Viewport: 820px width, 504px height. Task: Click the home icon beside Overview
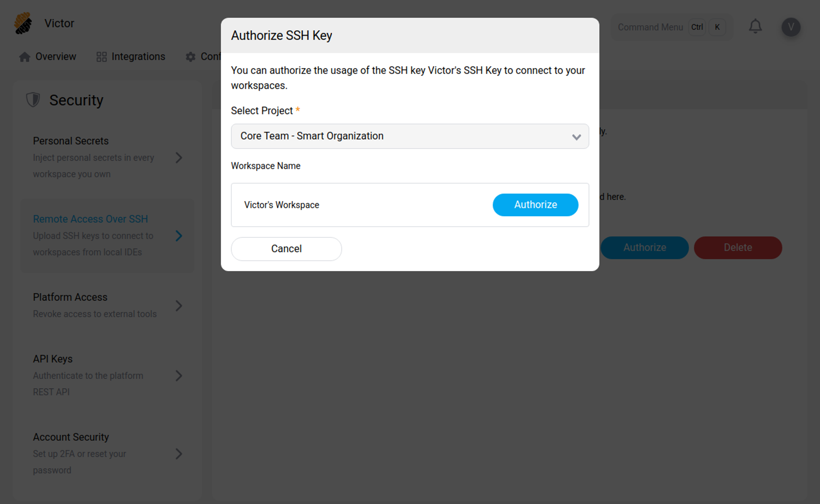pos(25,57)
